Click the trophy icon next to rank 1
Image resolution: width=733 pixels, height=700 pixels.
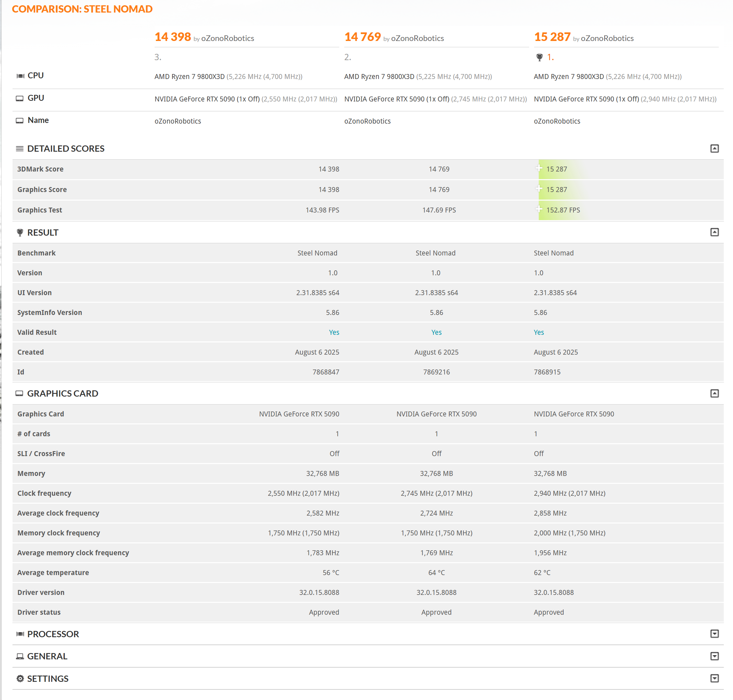pyautogui.click(x=539, y=57)
